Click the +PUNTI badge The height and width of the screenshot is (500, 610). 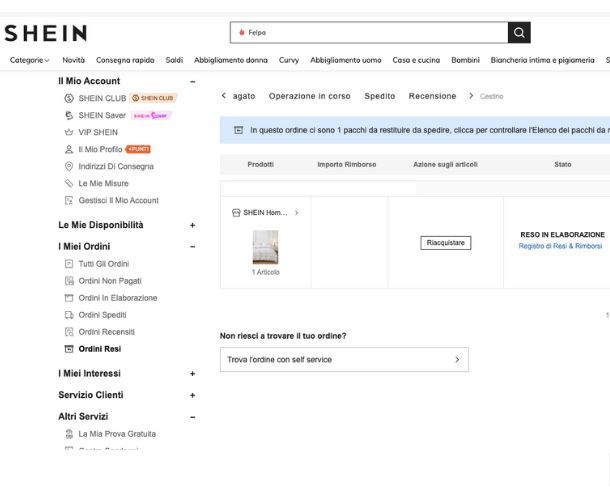138,149
